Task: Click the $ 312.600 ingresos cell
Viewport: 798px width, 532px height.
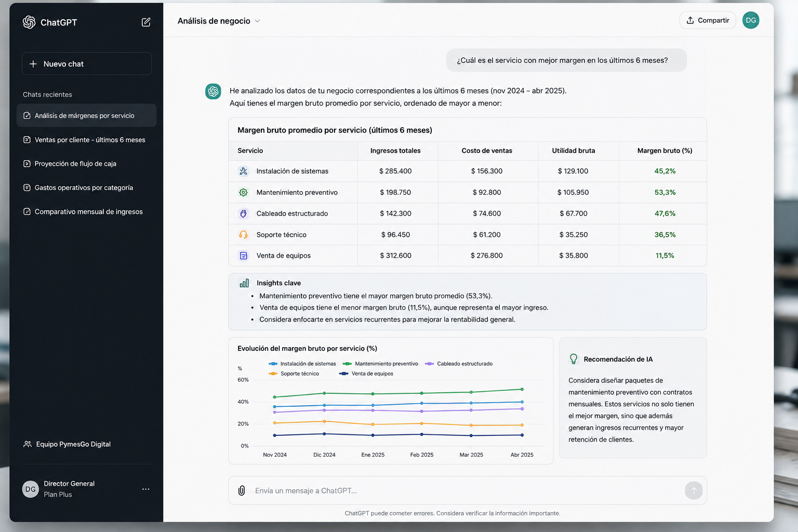Action: click(x=395, y=256)
